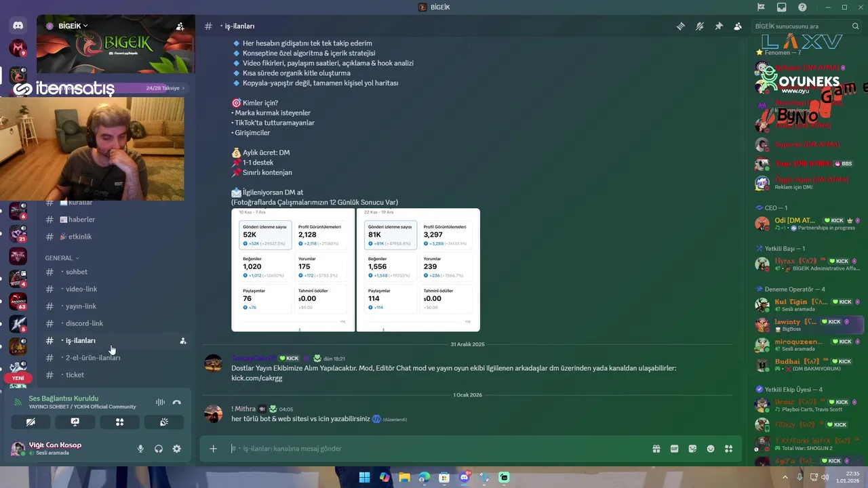Toggle channel notification mute bell
This screenshot has width=868, height=488.
point(700,26)
